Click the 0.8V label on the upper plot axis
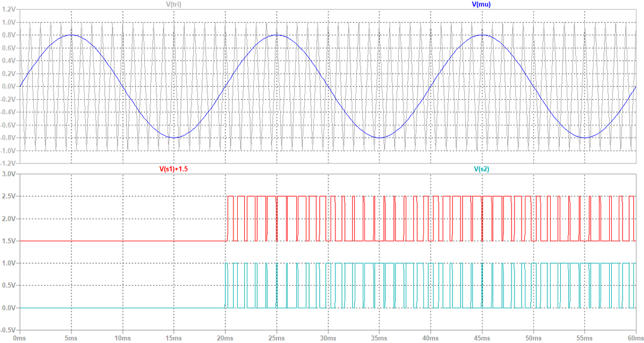The width and height of the screenshot is (644, 343). pos(9,35)
